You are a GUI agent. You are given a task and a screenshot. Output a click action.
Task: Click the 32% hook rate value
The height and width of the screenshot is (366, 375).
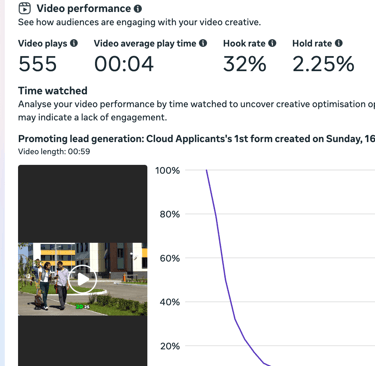[x=245, y=64]
